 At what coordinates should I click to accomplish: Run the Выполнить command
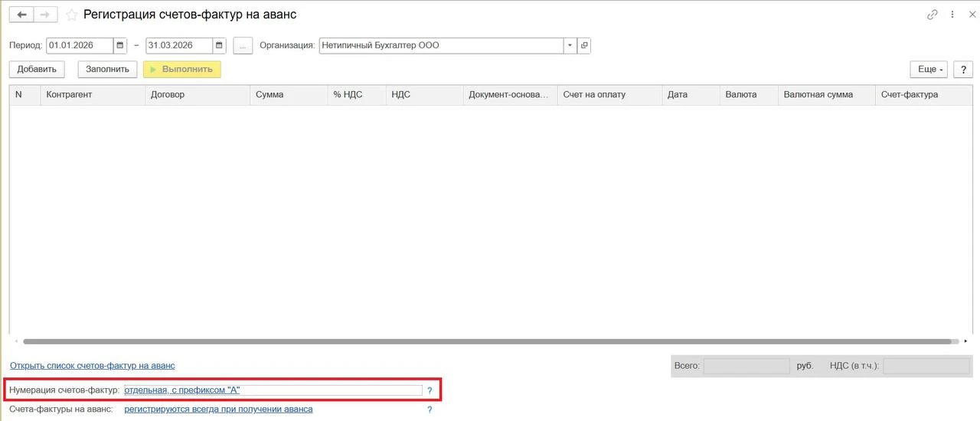[182, 69]
